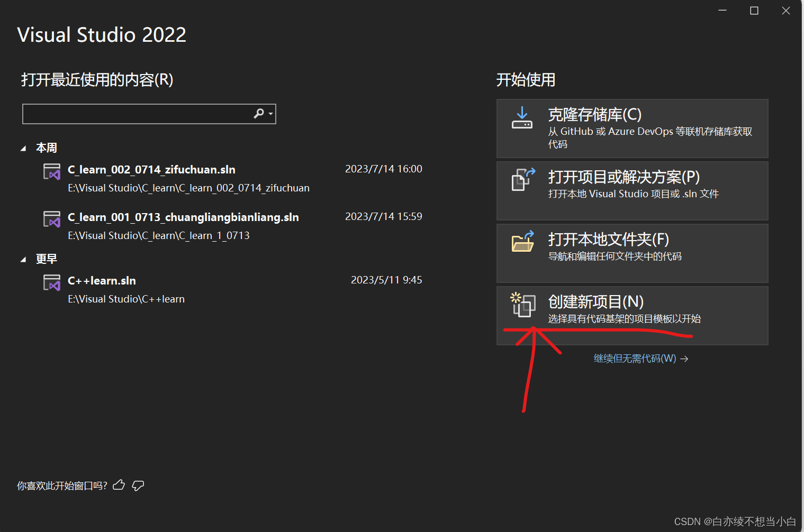Click the C++learn.sln solution icon
The height and width of the screenshot is (532, 804).
(51, 282)
